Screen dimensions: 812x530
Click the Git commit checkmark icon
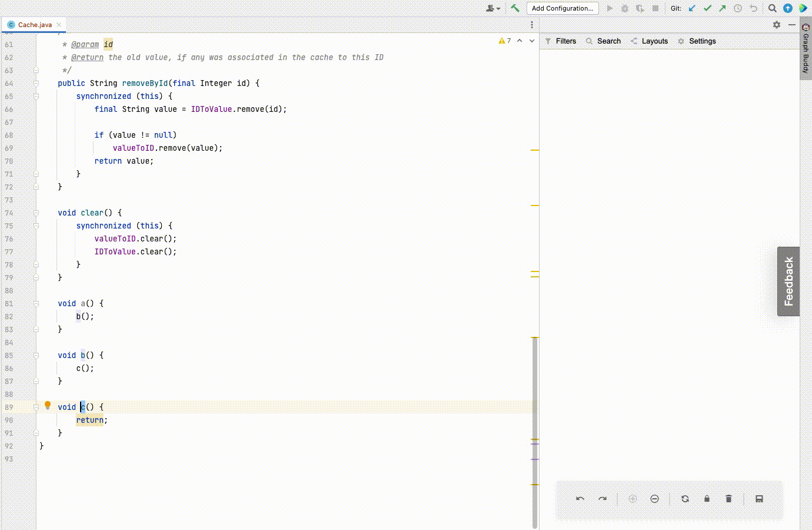tap(708, 8)
